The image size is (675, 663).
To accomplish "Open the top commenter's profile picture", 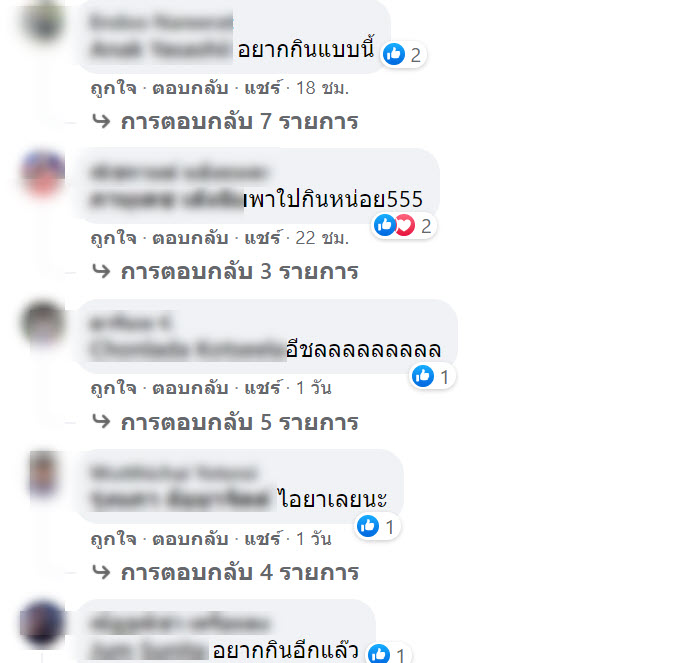I will point(43,21).
